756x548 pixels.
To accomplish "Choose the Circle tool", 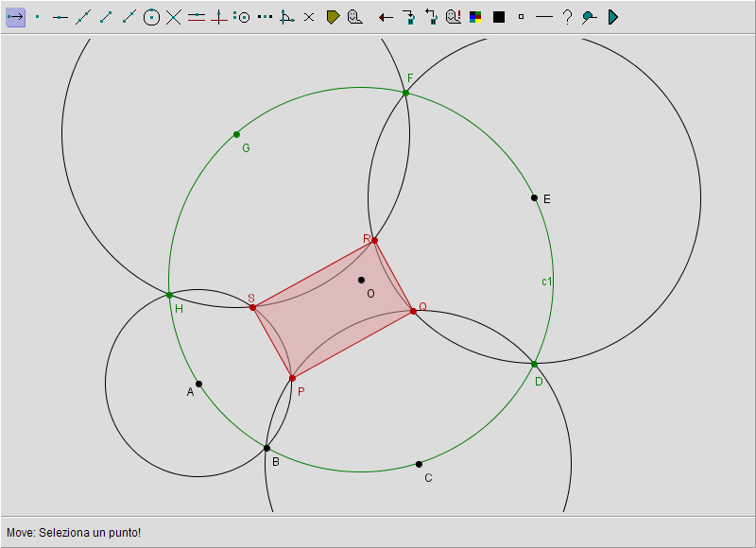I will tap(151, 17).
